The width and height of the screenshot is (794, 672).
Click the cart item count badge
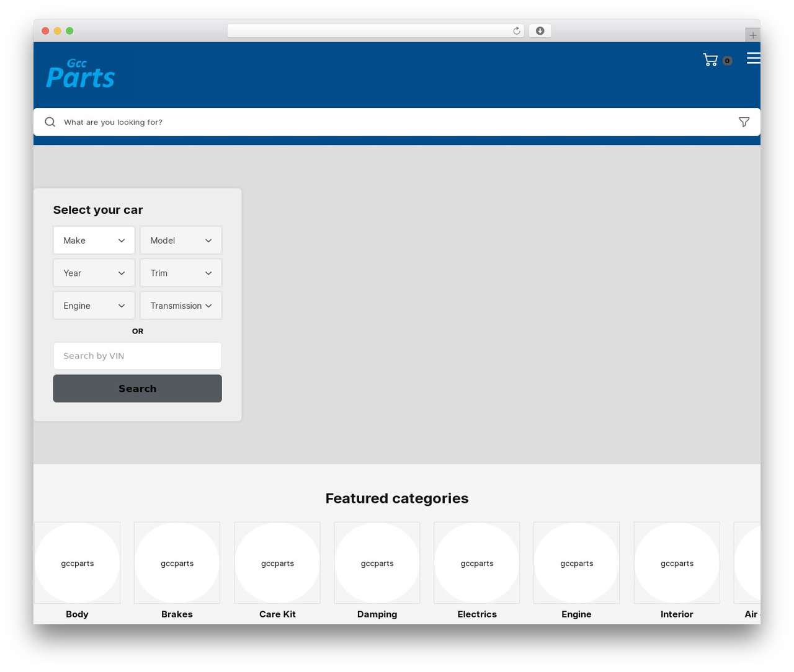pos(727,61)
